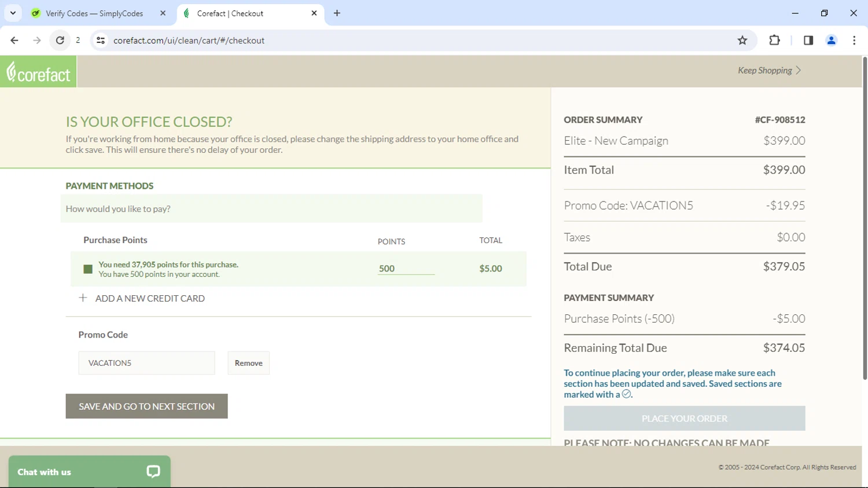Click the Taxes $0.00 amount

pyautogui.click(x=791, y=237)
